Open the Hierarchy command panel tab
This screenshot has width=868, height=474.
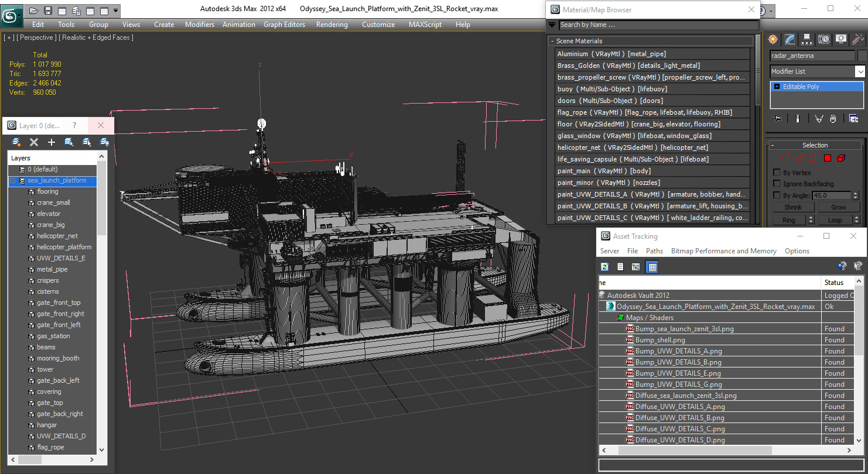coord(807,39)
